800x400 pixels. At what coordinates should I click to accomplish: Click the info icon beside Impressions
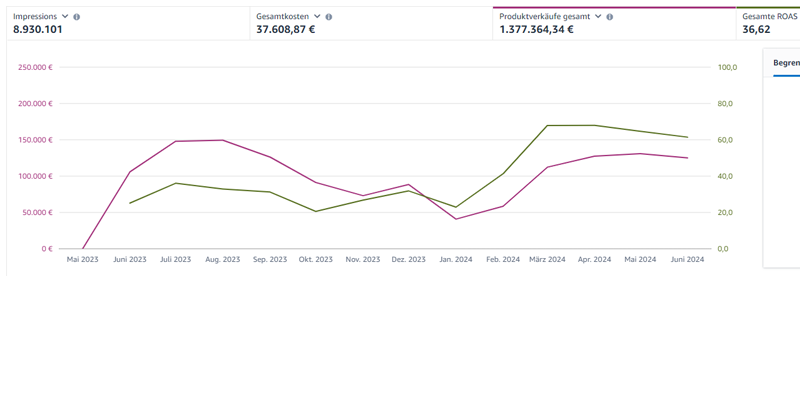[x=77, y=17]
